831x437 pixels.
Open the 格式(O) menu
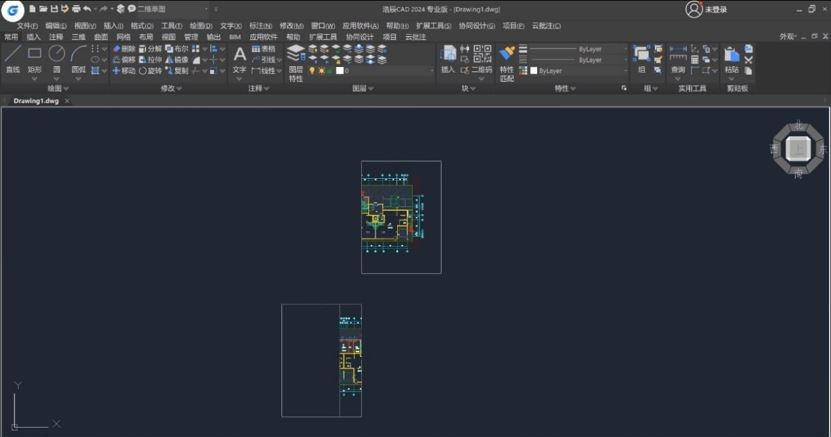tap(142, 25)
